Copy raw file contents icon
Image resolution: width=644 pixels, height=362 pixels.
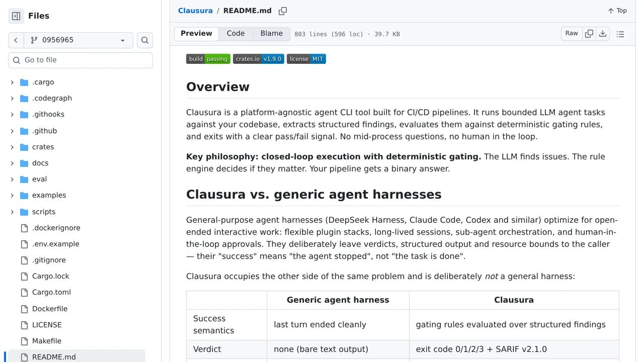point(589,34)
